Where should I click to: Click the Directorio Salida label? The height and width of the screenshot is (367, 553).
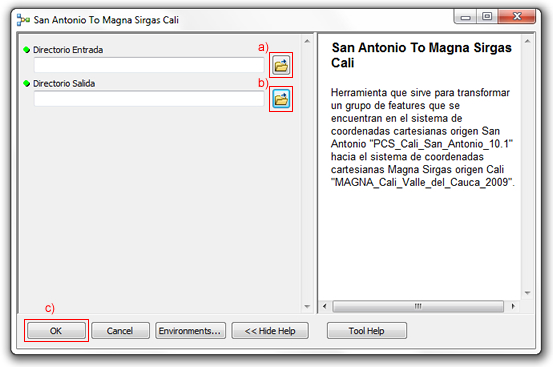pyautogui.click(x=64, y=84)
